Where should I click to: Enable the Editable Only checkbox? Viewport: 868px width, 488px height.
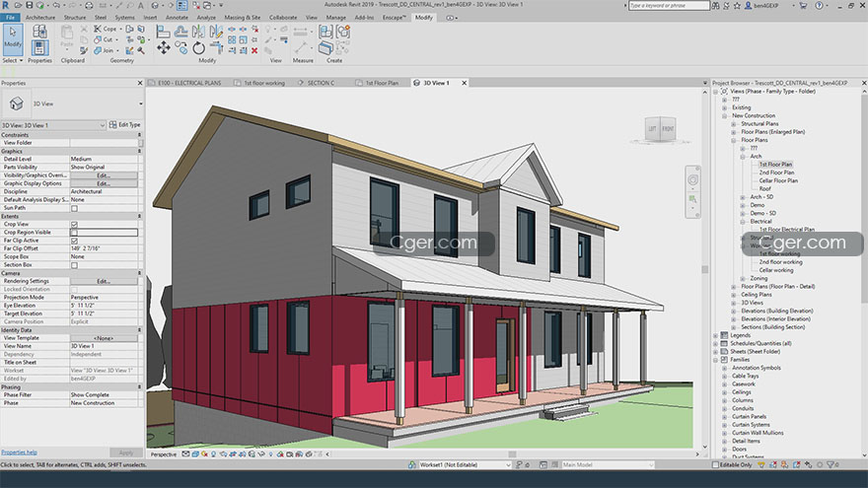(715, 464)
